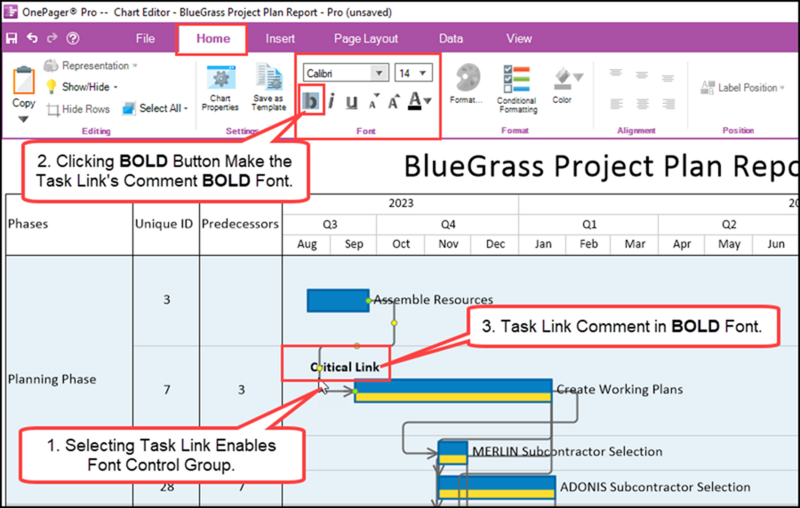The width and height of the screenshot is (800, 508).
Task: Click the Unique ID column header
Action: [x=164, y=224]
